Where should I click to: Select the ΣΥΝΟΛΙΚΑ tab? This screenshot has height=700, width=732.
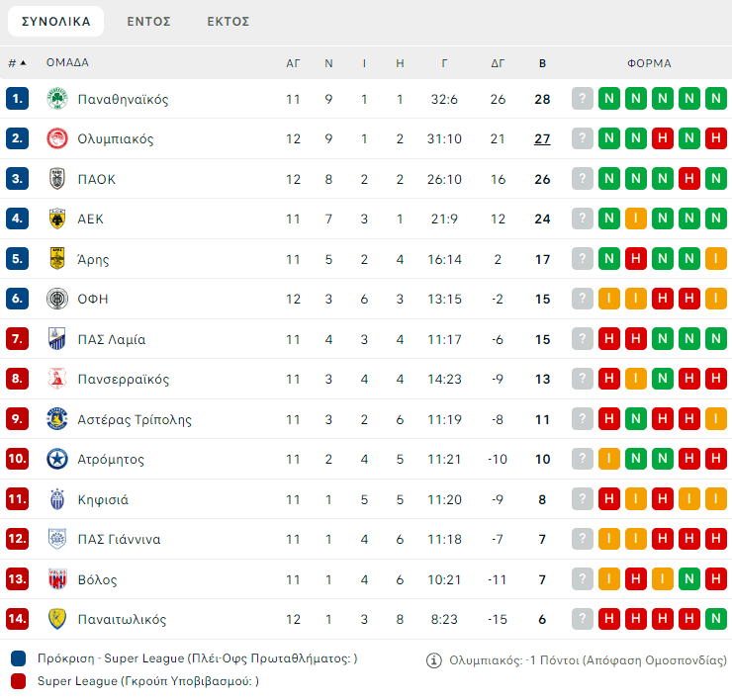tap(55, 21)
